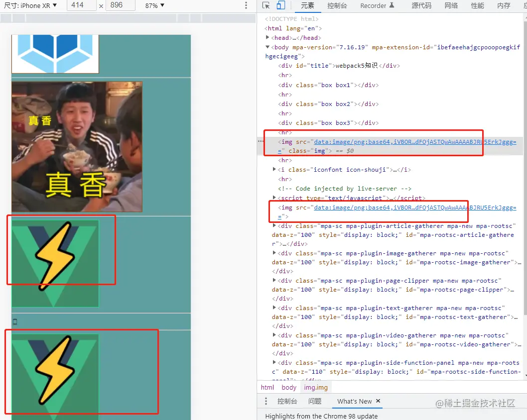
Task: Click the webpack logo image in preview
Action: pos(55,54)
